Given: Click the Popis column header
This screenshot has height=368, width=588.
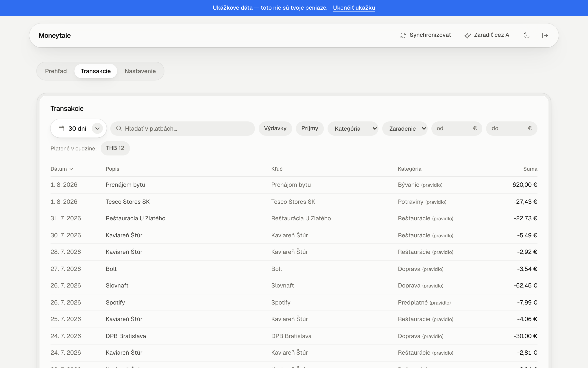Looking at the screenshot, I should [113, 169].
